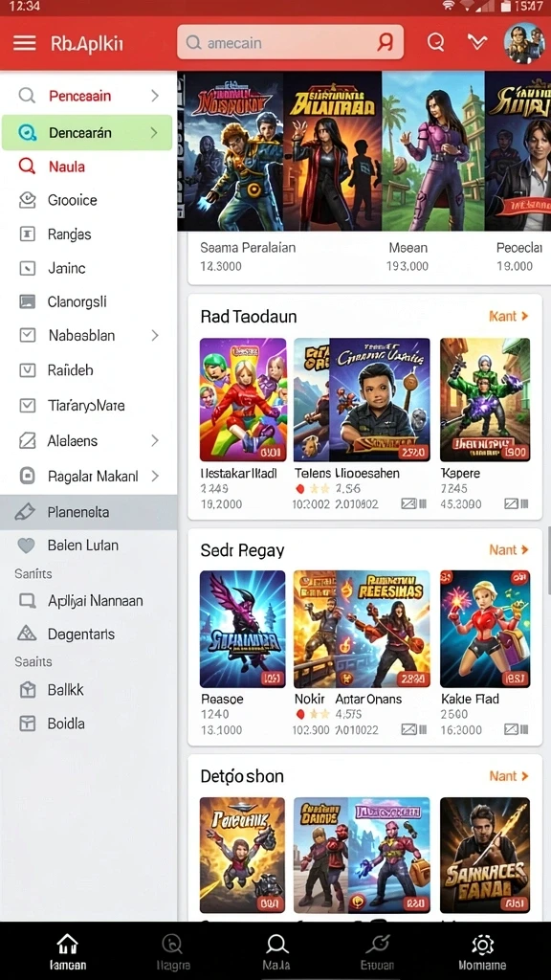Open the Sanraces Ganaa thumbnail

click(485, 855)
